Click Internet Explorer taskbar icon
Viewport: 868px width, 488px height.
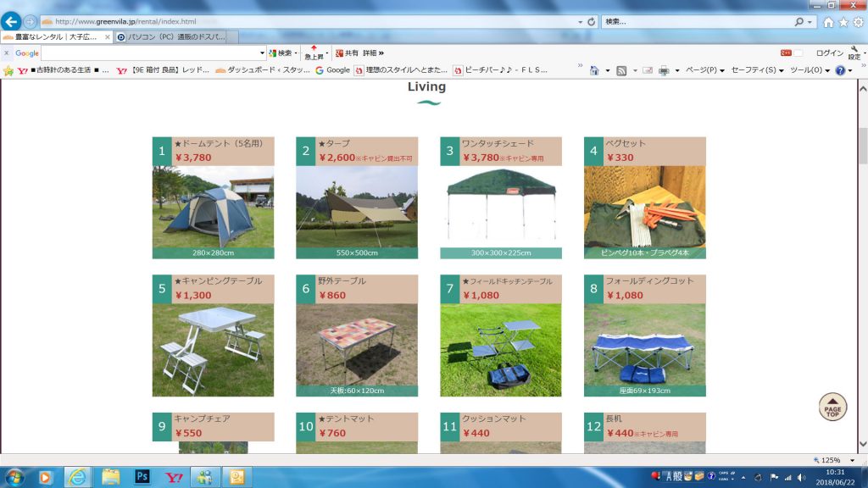77,477
